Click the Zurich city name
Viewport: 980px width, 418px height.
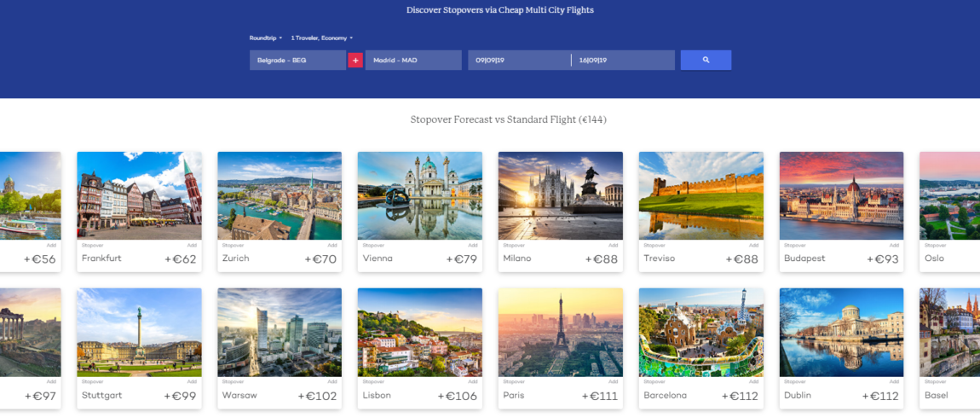coord(235,258)
